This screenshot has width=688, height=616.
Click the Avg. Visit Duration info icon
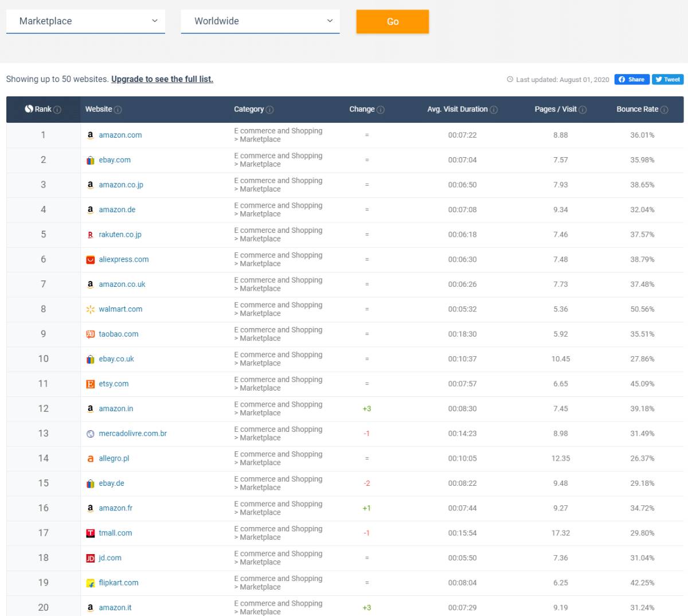click(494, 110)
